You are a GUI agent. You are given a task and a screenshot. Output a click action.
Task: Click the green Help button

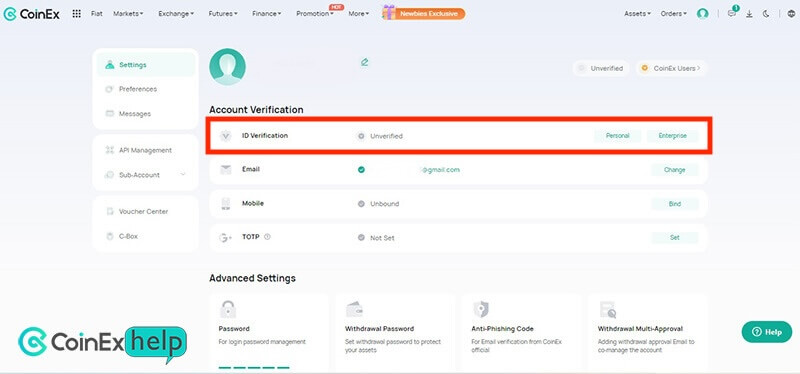point(767,332)
